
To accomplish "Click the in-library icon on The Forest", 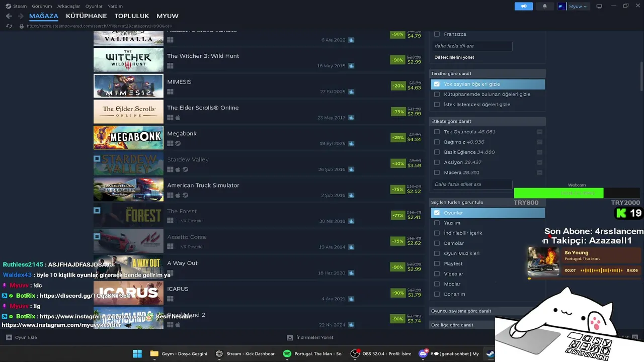I will point(97,210).
